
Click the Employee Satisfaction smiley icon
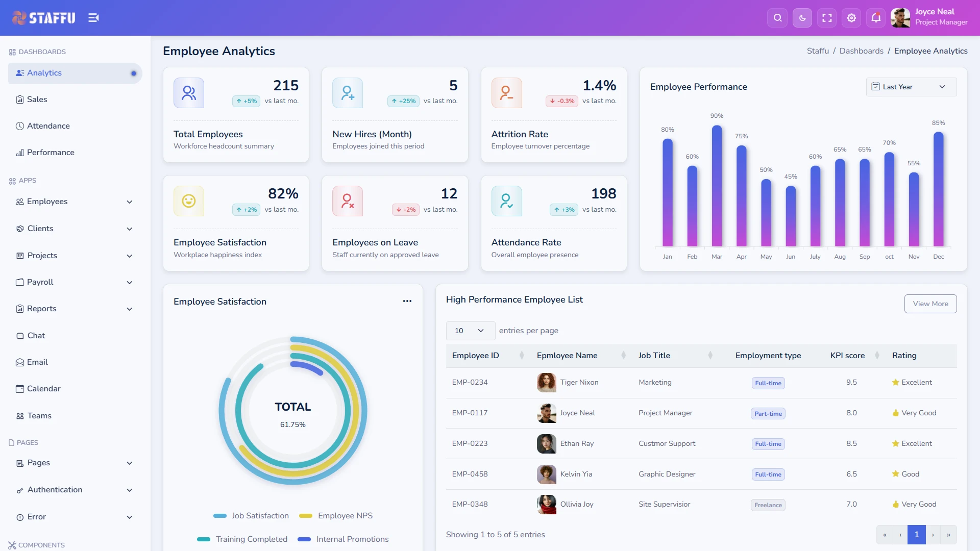[x=189, y=201]
